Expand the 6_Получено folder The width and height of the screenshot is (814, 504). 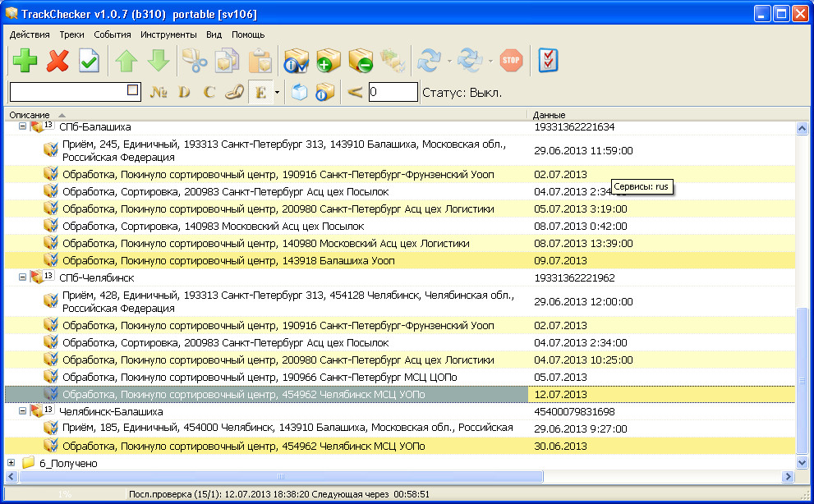tap(11, 463)
